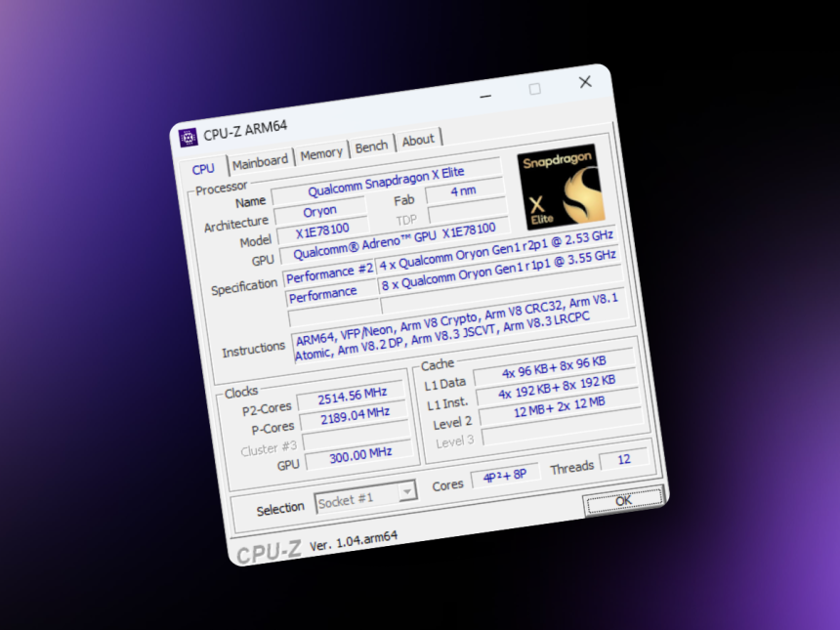This screenshot has width=840, height=630.
Task: Click the 4 nm Fab value
Action: pyautogui.click(x=464, y=190)
